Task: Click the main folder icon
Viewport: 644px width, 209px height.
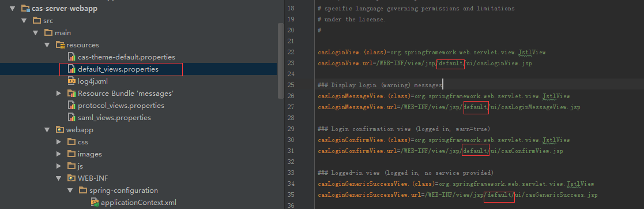Action: 48,32
